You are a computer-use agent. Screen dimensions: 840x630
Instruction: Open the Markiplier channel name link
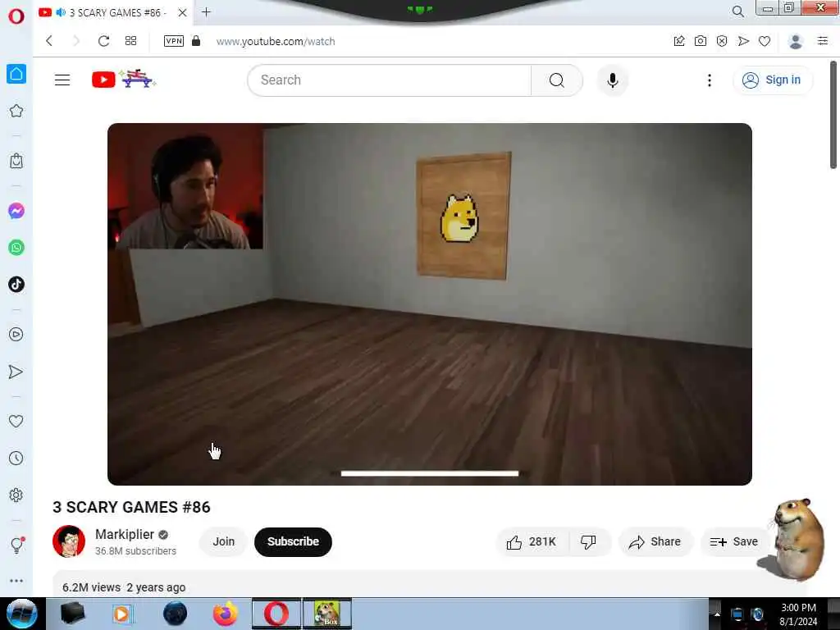(125, 534)
